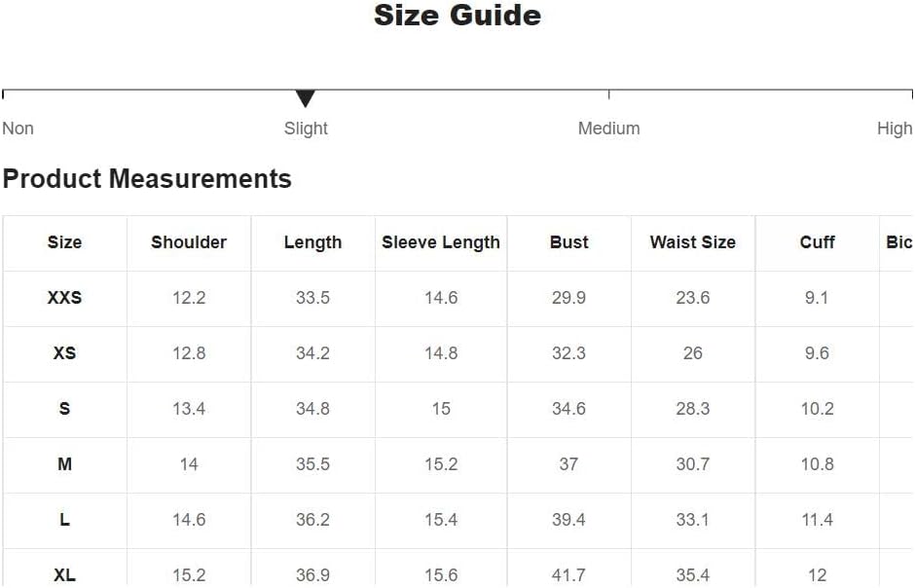Image resolution: width=915 pixels, height=588 pixels.
Task: Click the black triangle stretch marker
Action: coord(306,98)
